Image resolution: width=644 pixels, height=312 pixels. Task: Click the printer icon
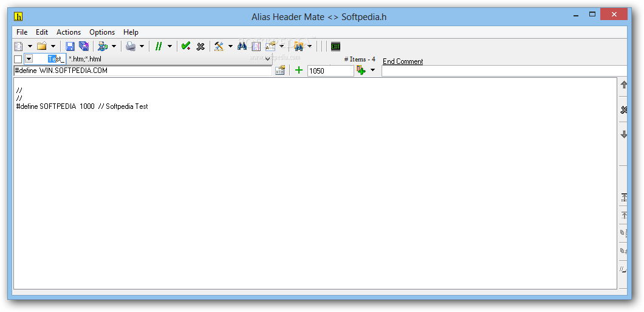(x=131, y=46)
